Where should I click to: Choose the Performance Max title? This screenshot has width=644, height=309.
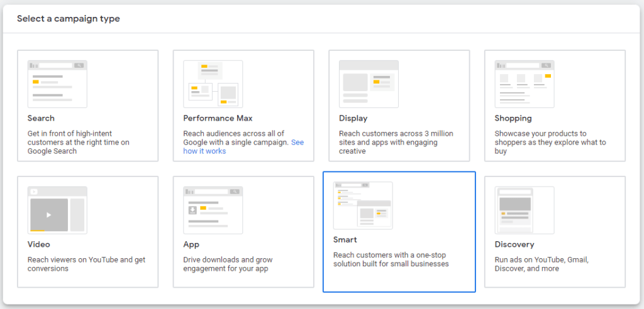(218, 119)
